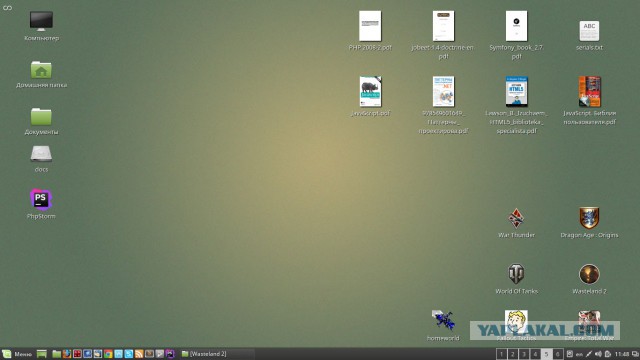The image size is (640, 360).
Task: Select the Lawson HTML5 biblioteka specialista pdf
Action: [516, 105]
